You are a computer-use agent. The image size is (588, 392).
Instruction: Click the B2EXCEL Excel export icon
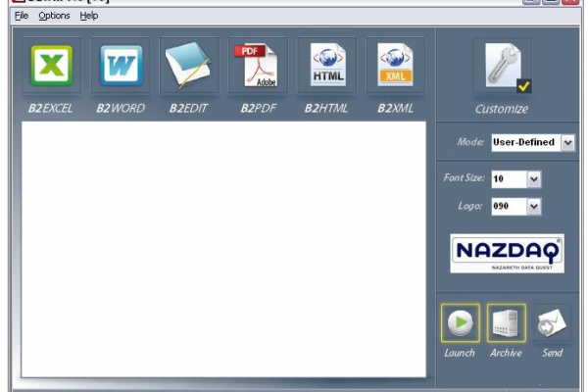(x=51, y=66)
